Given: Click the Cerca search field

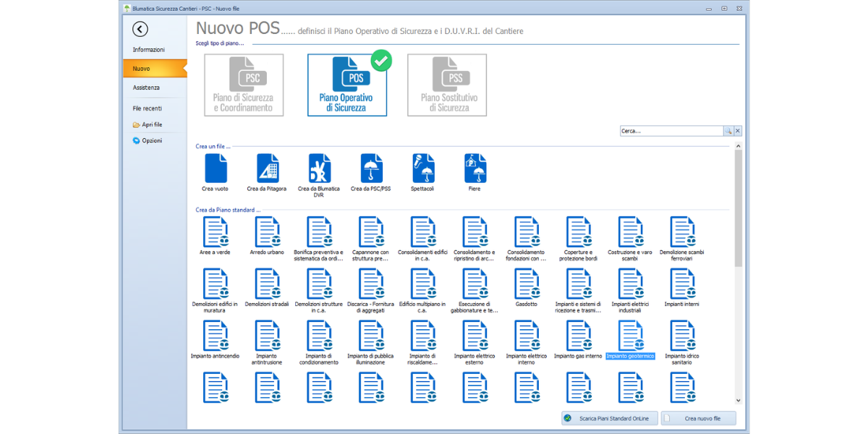Looking at the screenshot, I should tap(671, 131).
